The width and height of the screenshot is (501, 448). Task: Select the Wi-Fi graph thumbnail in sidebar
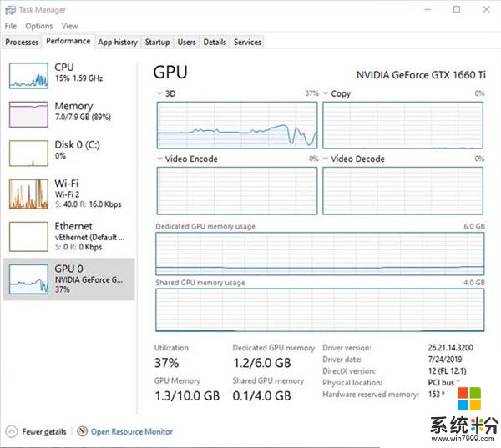pyautogui.click(x=28, y=194)
